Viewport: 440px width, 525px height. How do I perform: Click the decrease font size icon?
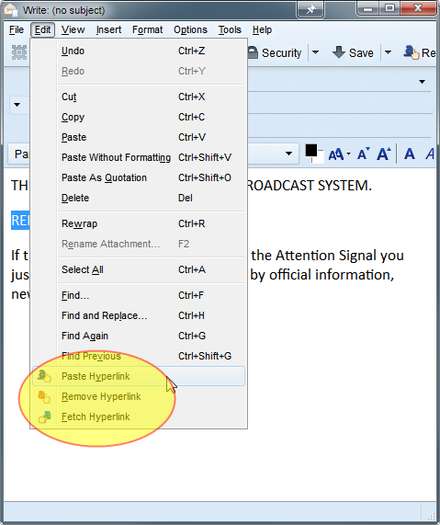(363, 154)
